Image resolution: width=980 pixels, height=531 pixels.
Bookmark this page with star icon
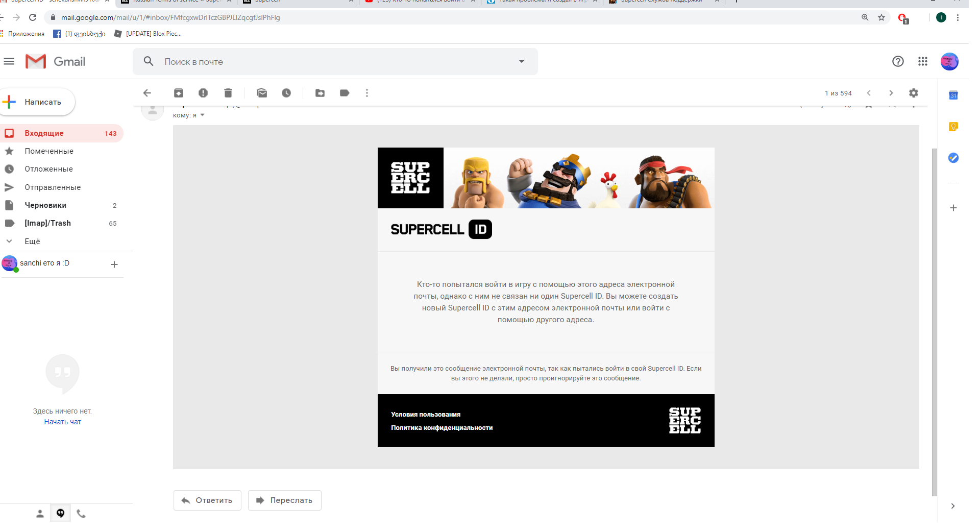click(881, 17)
